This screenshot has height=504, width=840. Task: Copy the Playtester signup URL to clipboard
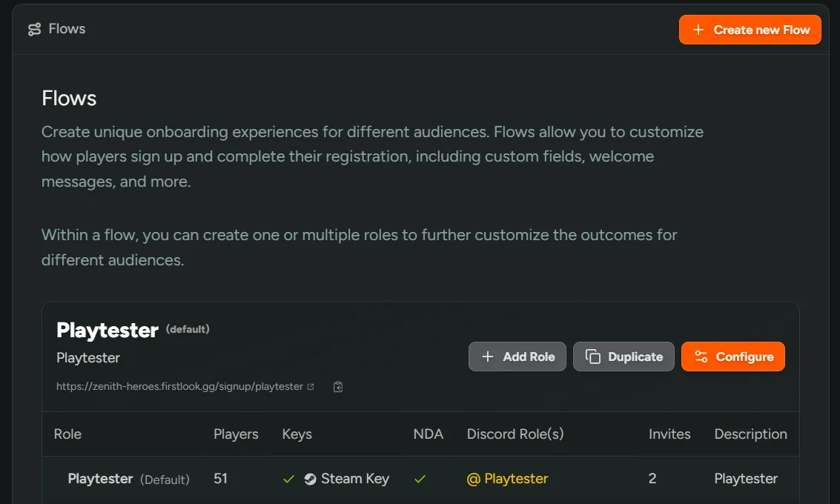point(338,386)
